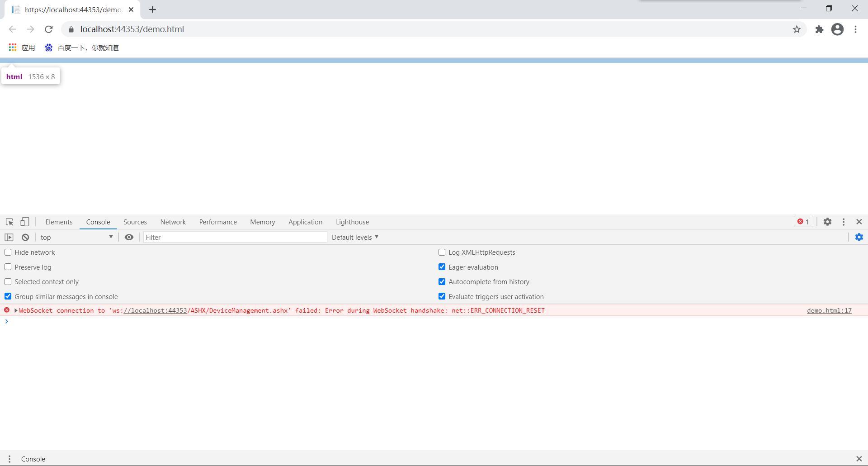Activate the inspect element picker
Screen dimensions: 868x466
click(9, 222)
